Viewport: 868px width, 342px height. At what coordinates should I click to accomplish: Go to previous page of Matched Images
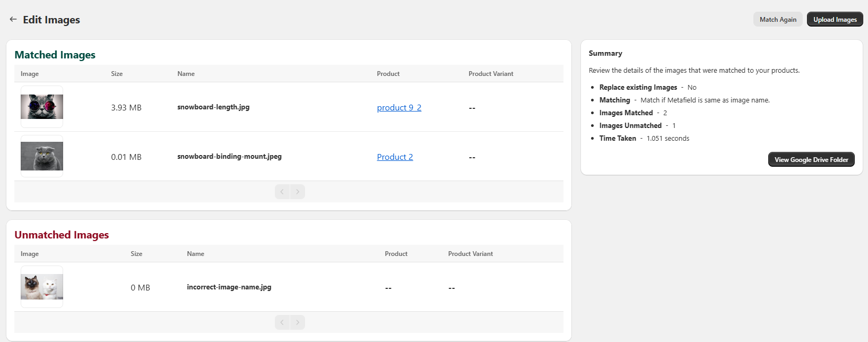(282, 192)
